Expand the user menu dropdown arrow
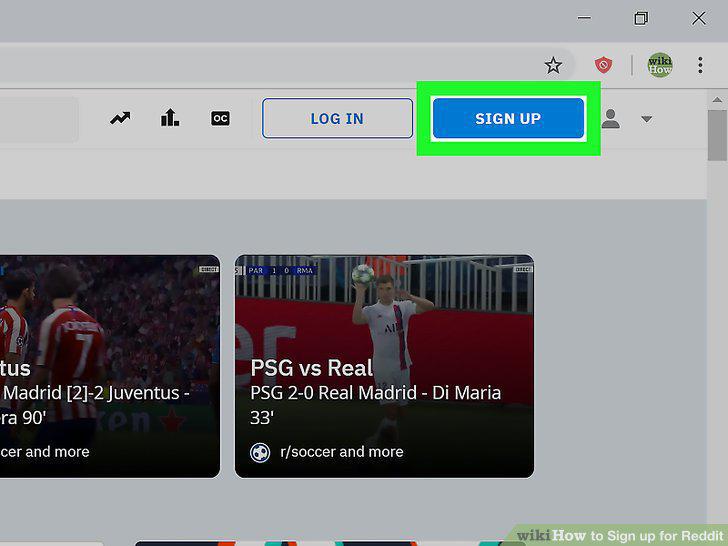This screenshot has width=728, height=546. point(647,119)
